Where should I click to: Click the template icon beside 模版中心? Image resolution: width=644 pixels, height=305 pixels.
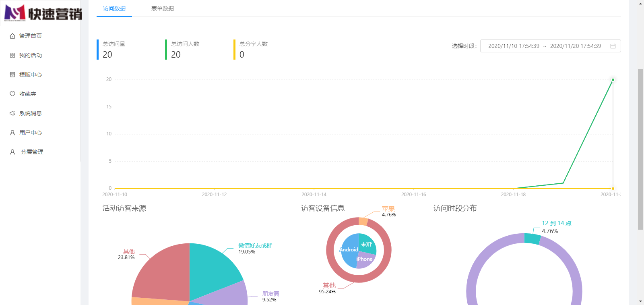[x=12, y=75]
